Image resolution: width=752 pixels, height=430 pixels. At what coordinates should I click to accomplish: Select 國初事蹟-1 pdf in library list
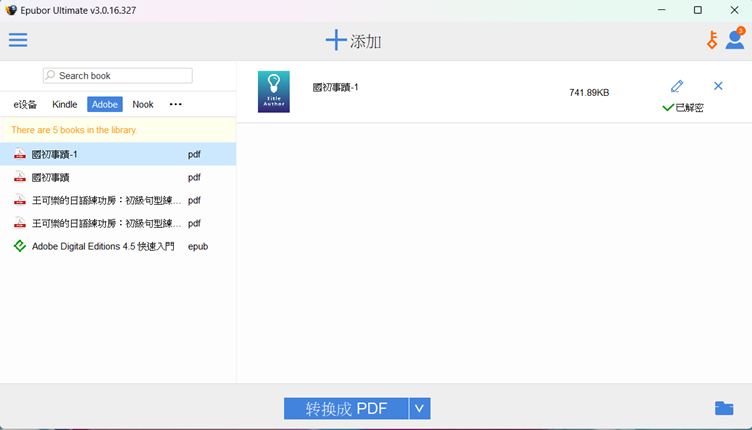click(118, 154)
